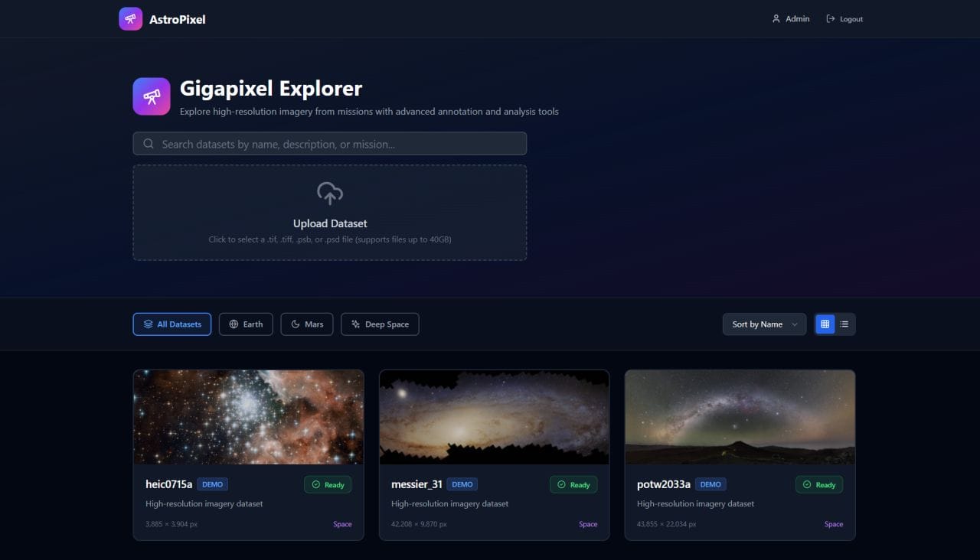Click the heic0715a dataset title

click(169, 484)
